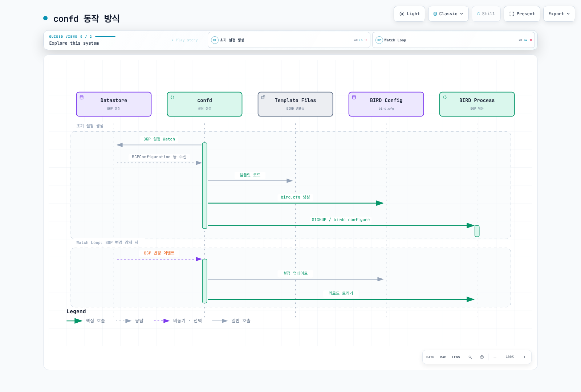Open help question mark icon

(482, 357)
